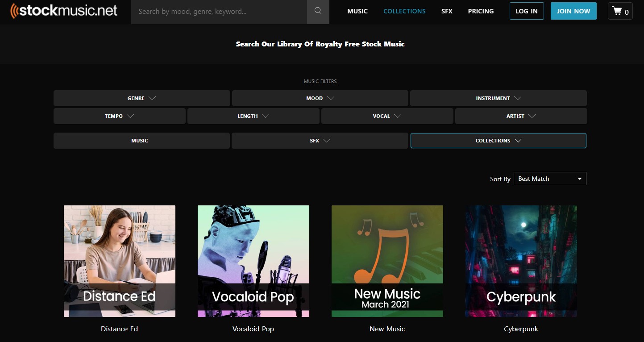Click the stockmusic.net logo
Image resolution: width=644 pixels, height=342 pixels.
click(x=64, y=11)
